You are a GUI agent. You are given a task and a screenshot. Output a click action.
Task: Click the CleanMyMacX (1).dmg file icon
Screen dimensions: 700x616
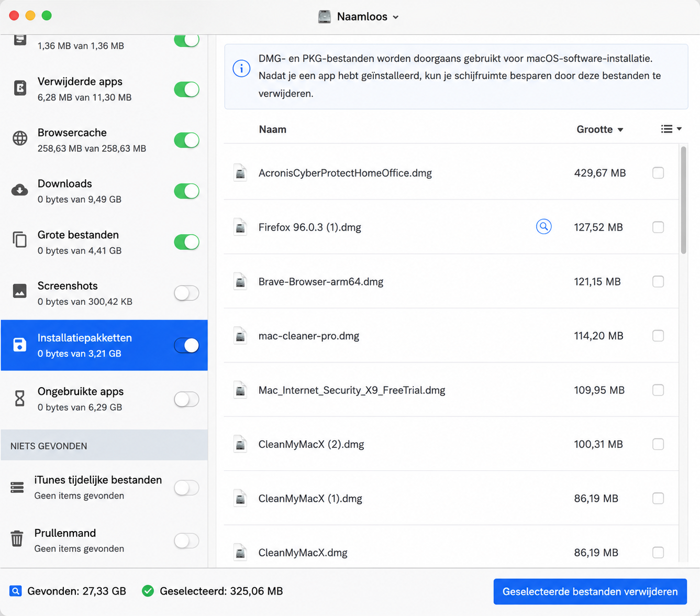[240, 498]
